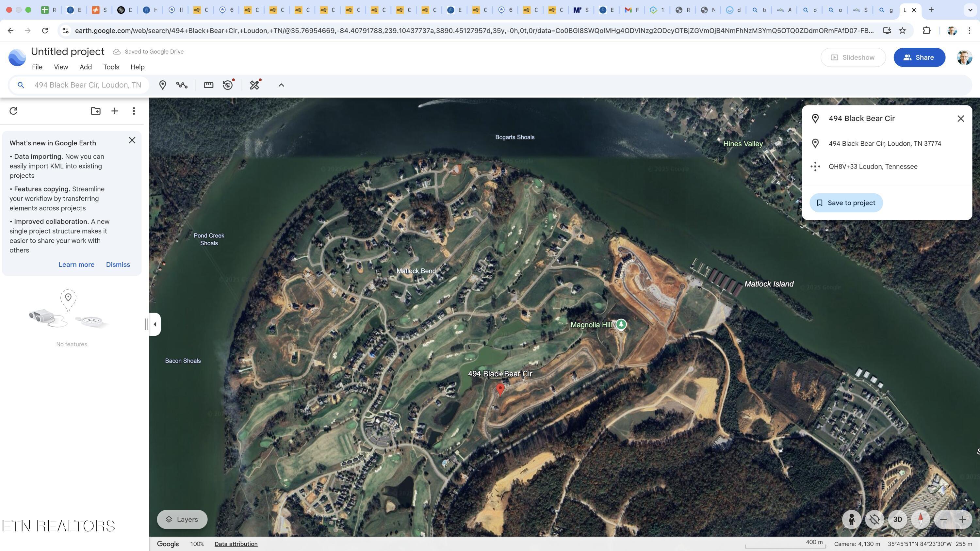Click the red map pin marker
The image size is (980, 551).
500,389
